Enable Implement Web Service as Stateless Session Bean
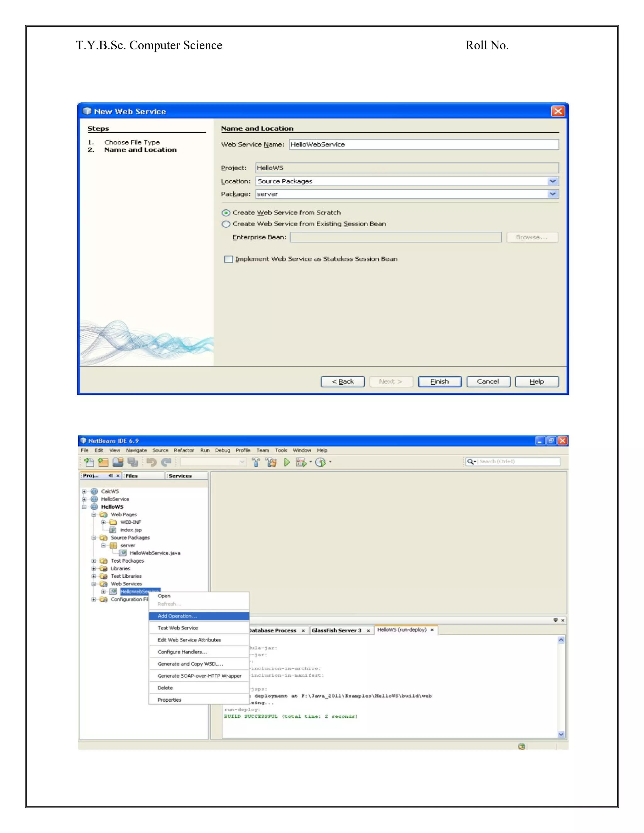The image size is (644, 833). [229, 259]
